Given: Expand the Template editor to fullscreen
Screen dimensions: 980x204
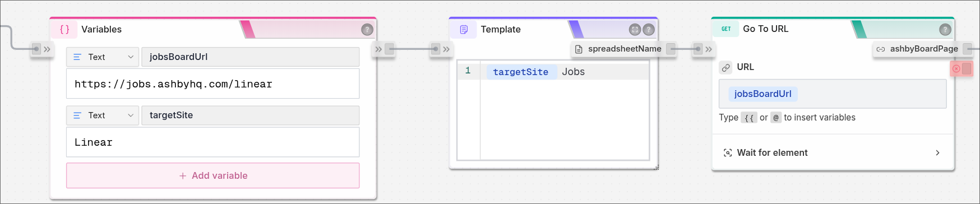Looking at the screenshot, I should [x=635, y=30].
